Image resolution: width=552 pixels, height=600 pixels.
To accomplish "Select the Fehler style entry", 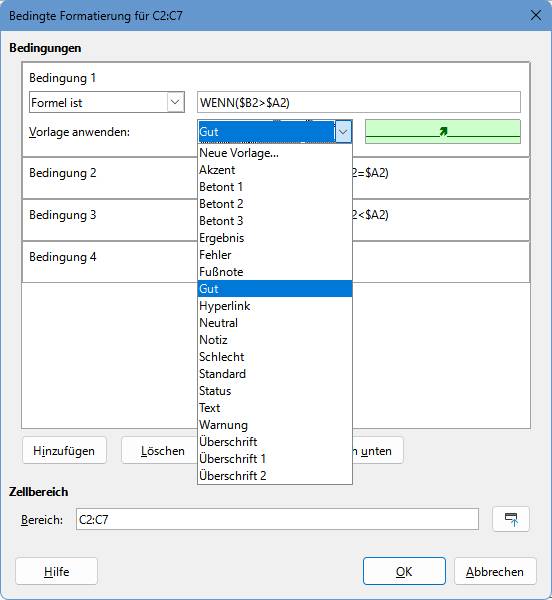I will [275, 255].
